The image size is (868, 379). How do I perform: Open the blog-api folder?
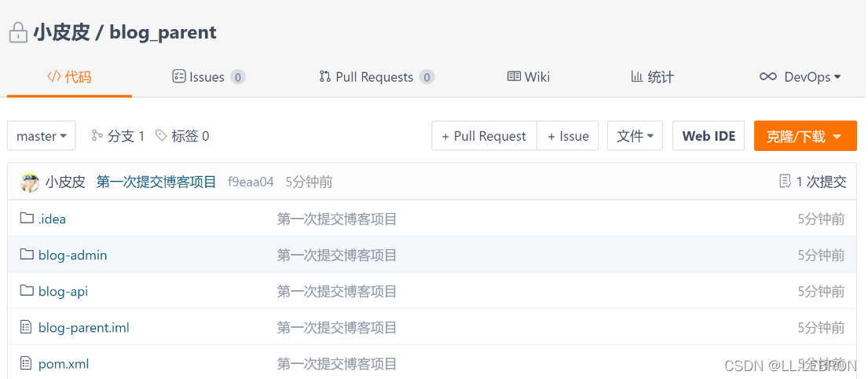pos(63,291)
